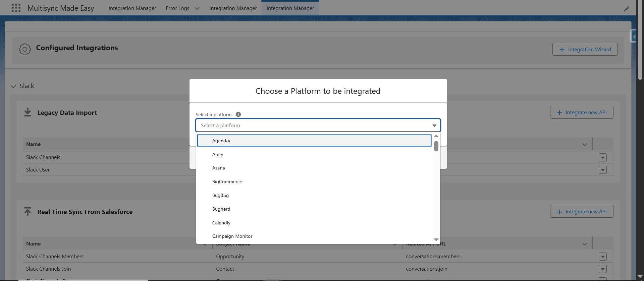Click the Real Time Sync upload icon
This screenshot has width=644, height=281.
[28, 211]
